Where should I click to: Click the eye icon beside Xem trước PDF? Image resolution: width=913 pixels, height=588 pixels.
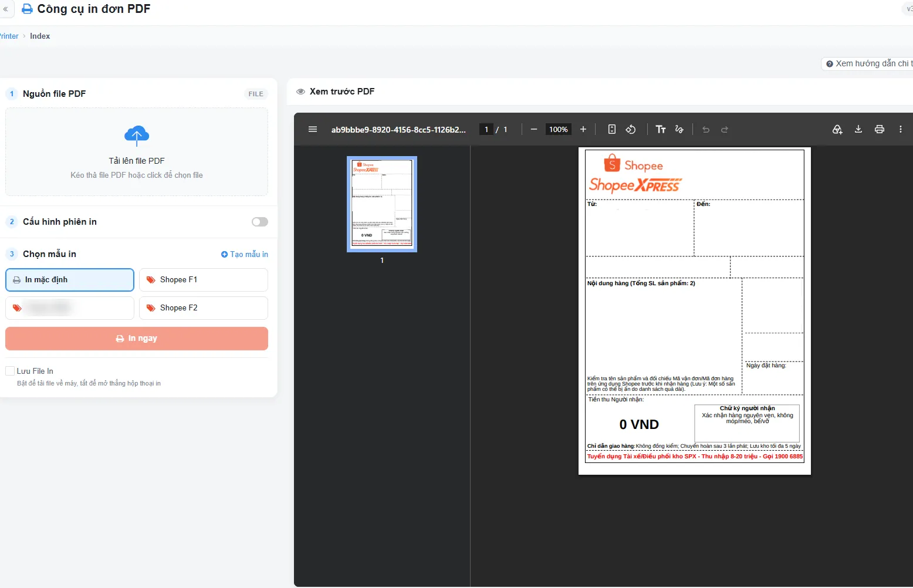tap(300, 92)
